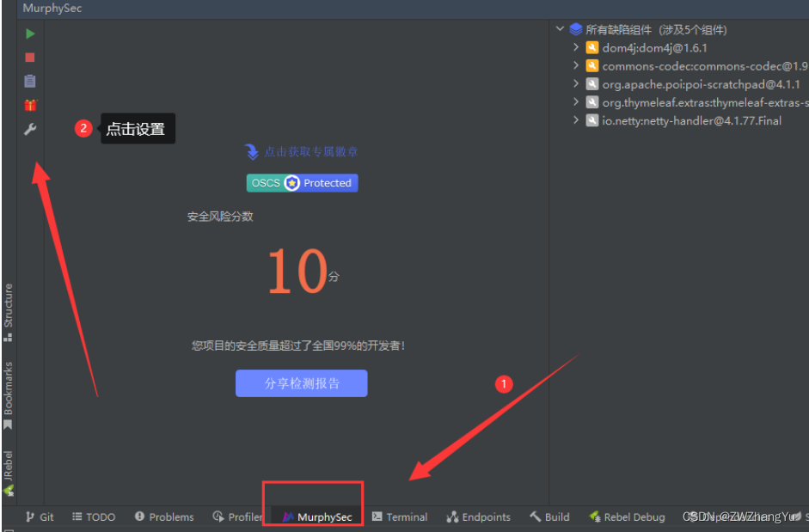The width and height of the screenshot is (809, 532).
Task: Open the Problems tool window tab
Action: click(x=164, y=517)
